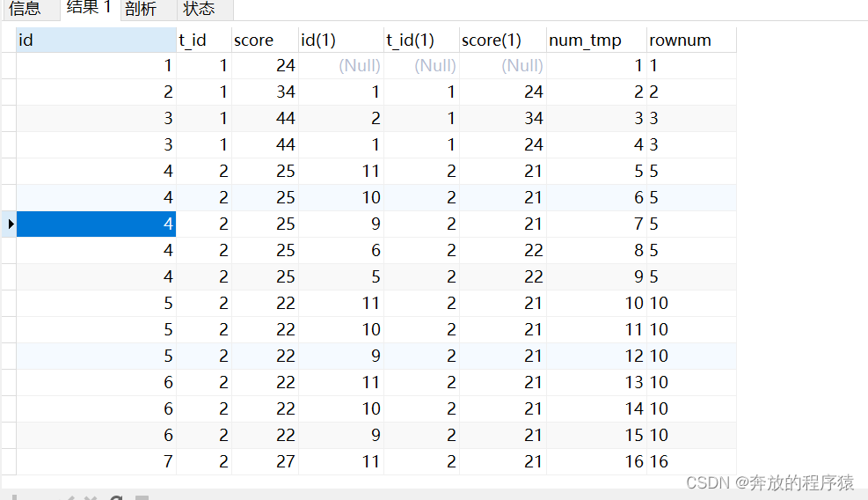The width and height of the screenshot is (868, 500).
Task: Click the current row indicator arrow
Action: pos(10,224)
